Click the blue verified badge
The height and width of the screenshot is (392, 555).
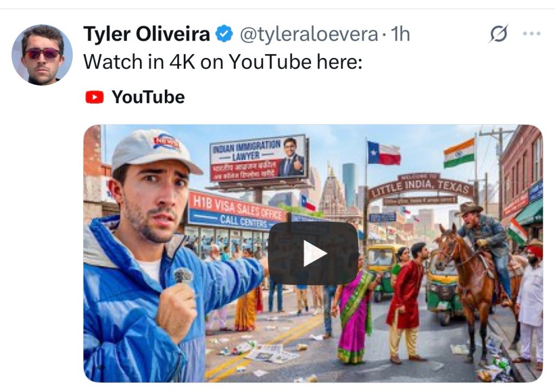coord(224,34)
